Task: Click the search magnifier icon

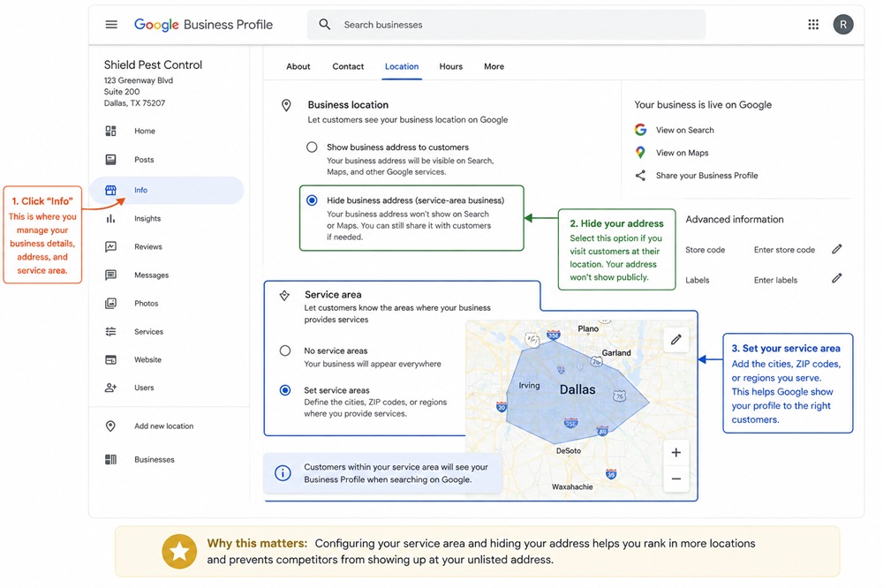Action: pyautogui.click(x=324, y=24)
